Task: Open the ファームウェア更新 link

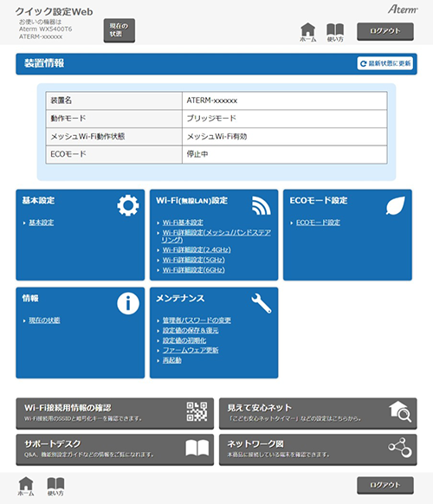Action: pos(191,350)
